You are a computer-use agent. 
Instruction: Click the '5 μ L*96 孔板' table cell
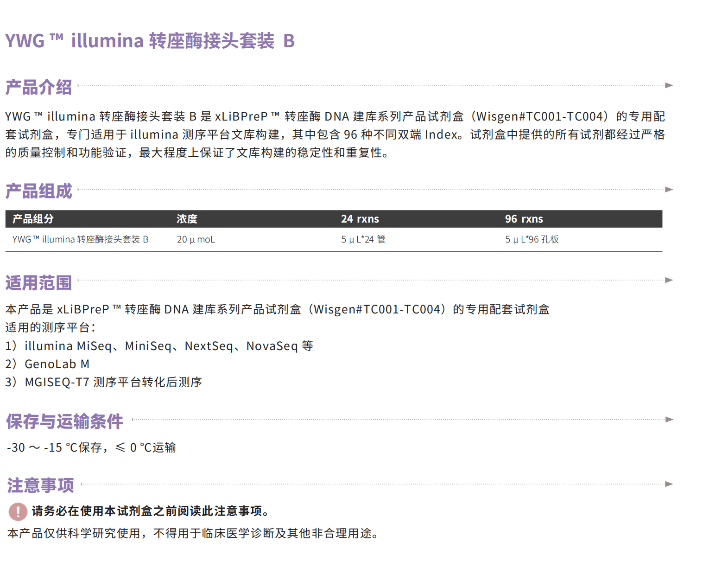point(532,239)
